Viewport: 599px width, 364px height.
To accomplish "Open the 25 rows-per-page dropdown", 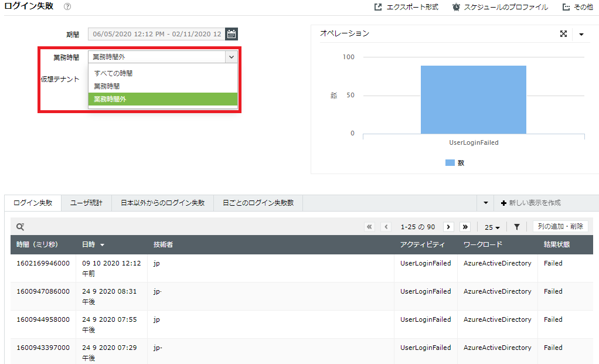I will [492, 227].
